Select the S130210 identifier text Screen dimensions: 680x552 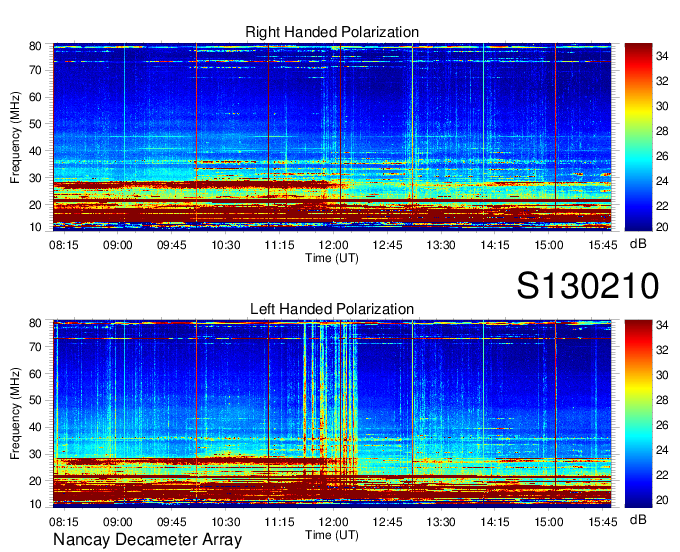click(588, 286)
